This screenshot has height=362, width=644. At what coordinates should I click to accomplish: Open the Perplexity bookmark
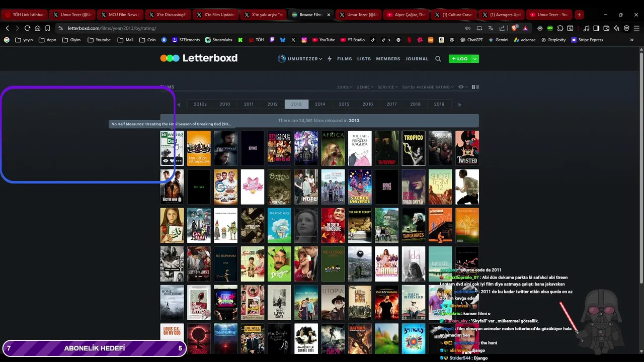pos(553,40)
